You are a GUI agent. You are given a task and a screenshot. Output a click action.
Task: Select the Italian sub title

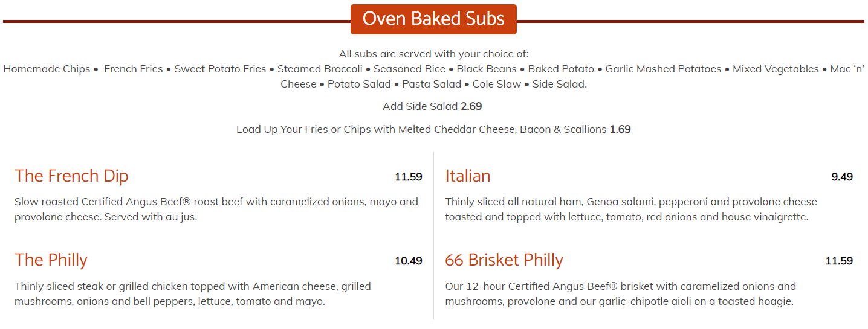[467, 176]
